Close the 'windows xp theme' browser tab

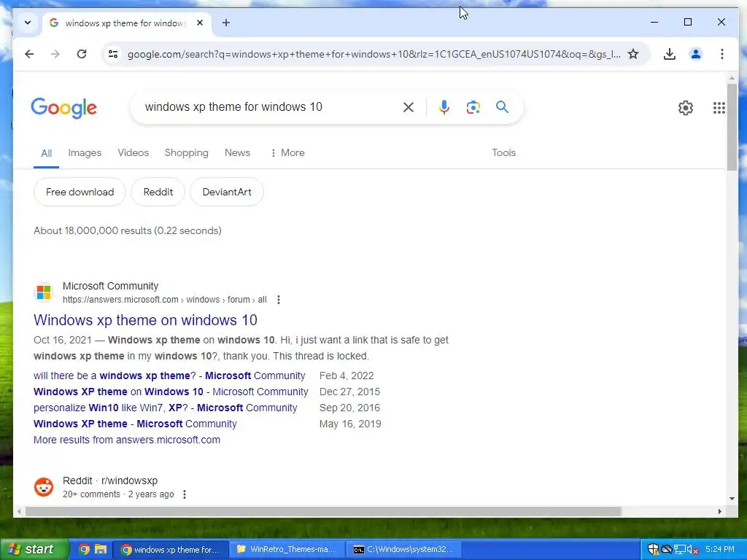200,23
